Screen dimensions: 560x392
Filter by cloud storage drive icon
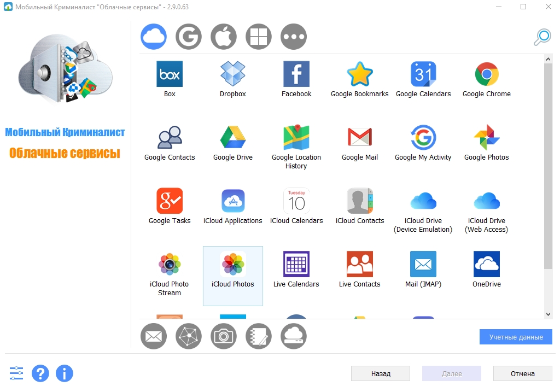coord(294,336)
